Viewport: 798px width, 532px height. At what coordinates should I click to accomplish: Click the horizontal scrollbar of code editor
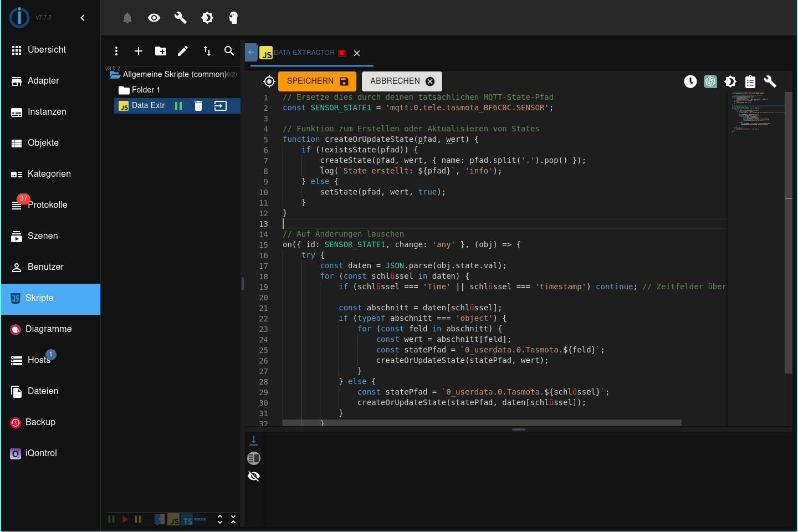[x=482, y=423]
